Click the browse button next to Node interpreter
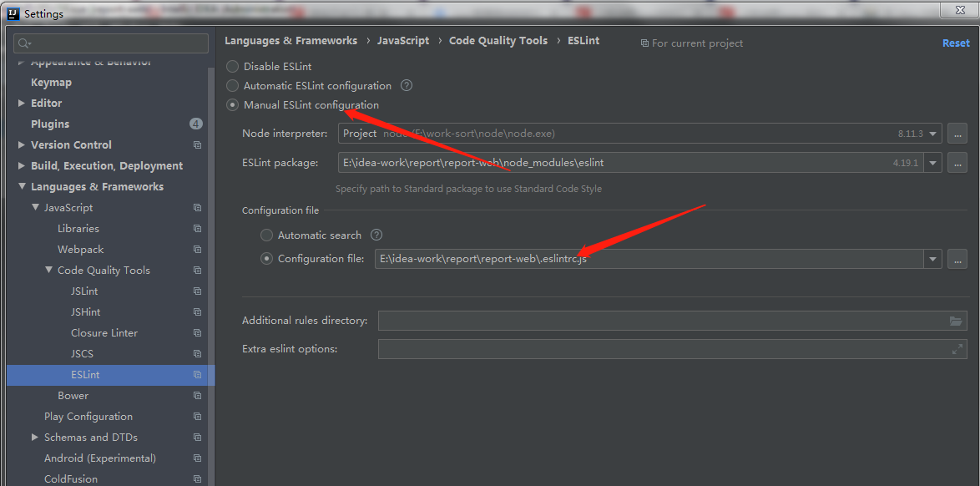980x486 pixels. coord(957,134)
